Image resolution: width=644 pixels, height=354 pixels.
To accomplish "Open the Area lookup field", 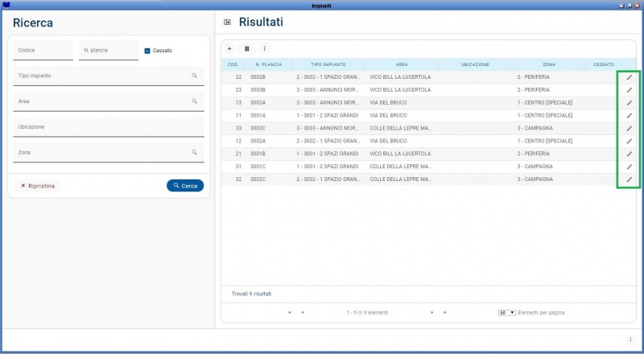I will point(105,101).
